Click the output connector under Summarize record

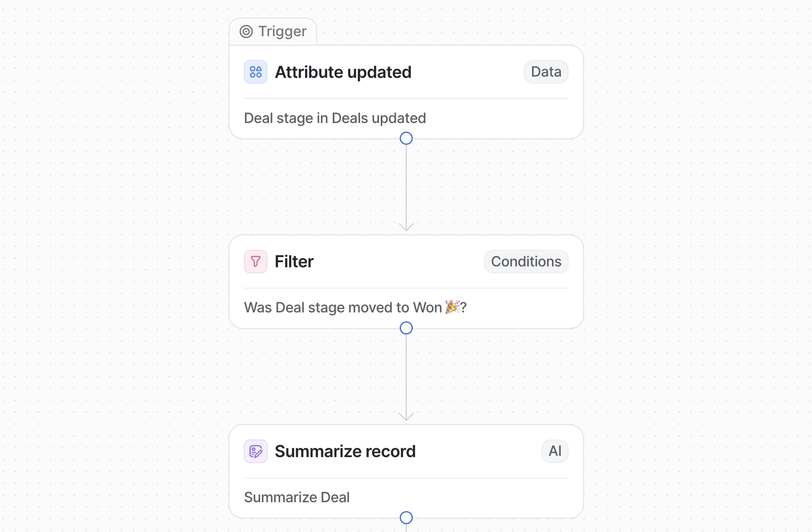[x=406, y=518]
